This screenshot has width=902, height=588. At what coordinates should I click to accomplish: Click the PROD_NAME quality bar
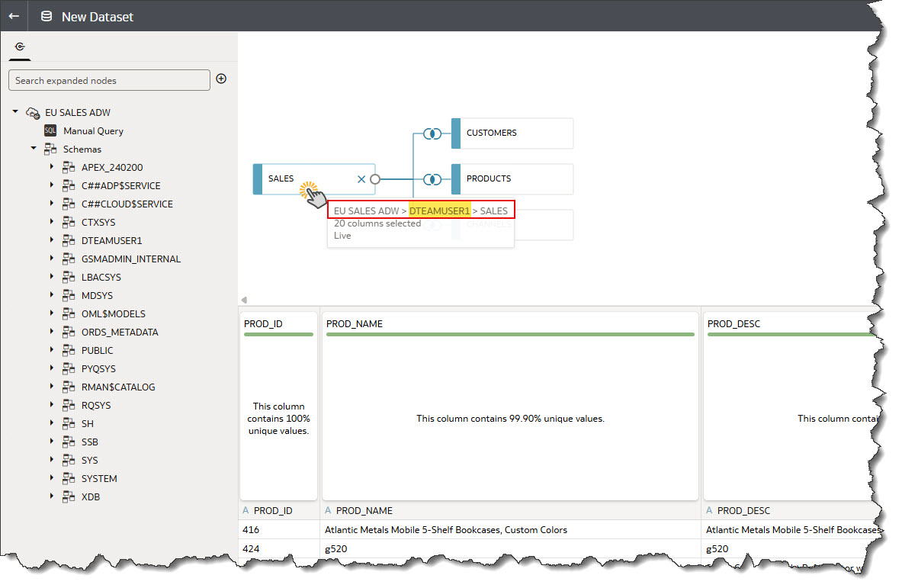pos(510,334)
